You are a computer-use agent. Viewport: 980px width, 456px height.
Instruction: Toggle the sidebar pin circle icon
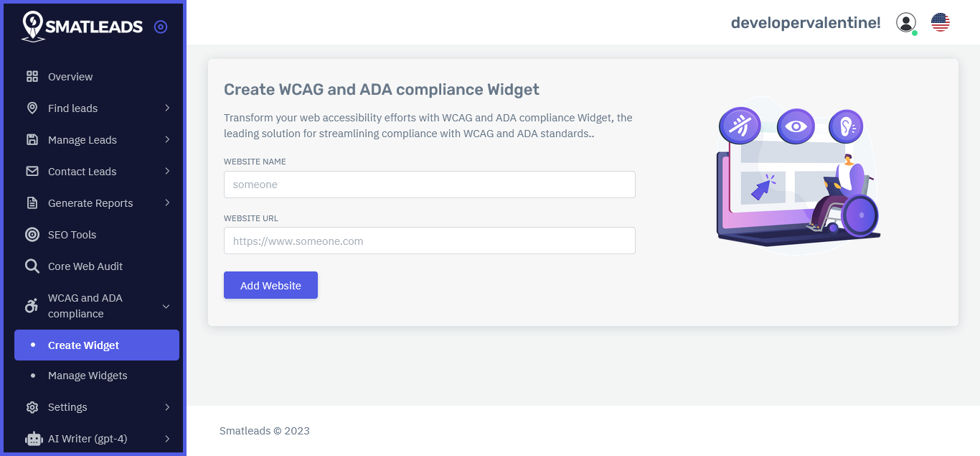click(x=161, y=27)
